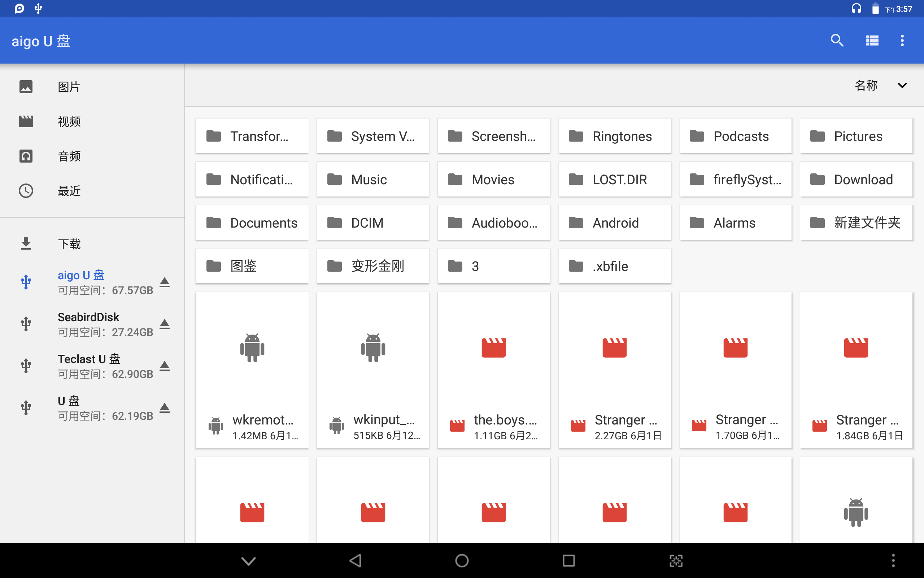Image resolution: width=924 pixels, height=578 pixels.
Task: Click the recent (最近) clock icon
Action: tap(26, 191)
